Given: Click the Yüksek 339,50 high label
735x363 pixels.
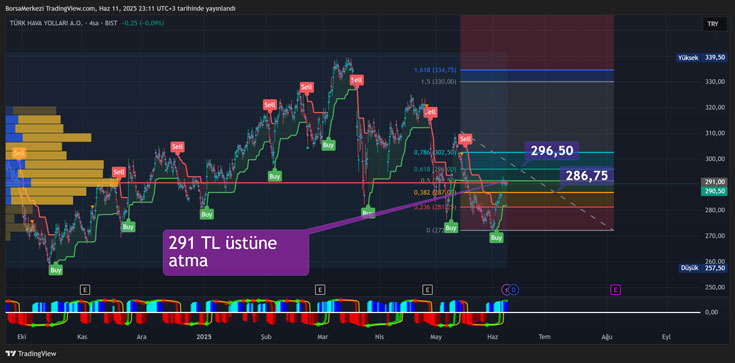Looking at the screenshot, I should [702, 58].
